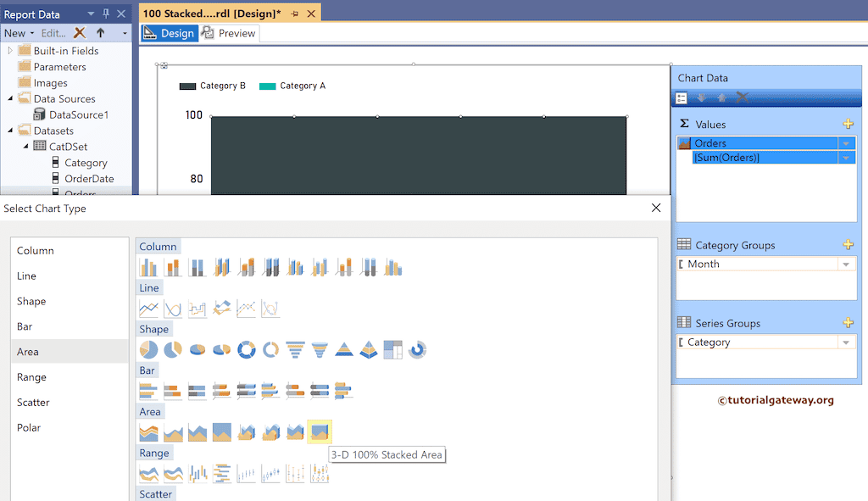
Task: Open the New dropdown in Report Data
Action: (x=19, y=33)
